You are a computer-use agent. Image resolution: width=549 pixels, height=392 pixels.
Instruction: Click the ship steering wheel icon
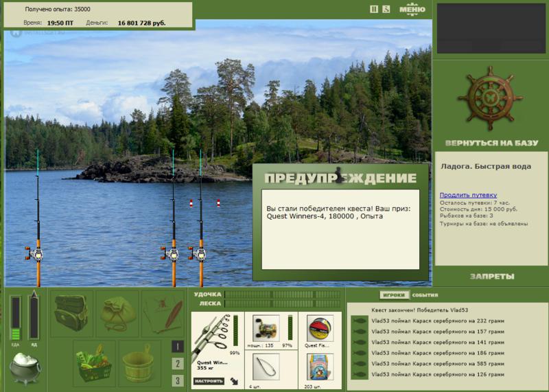(490, 98)
